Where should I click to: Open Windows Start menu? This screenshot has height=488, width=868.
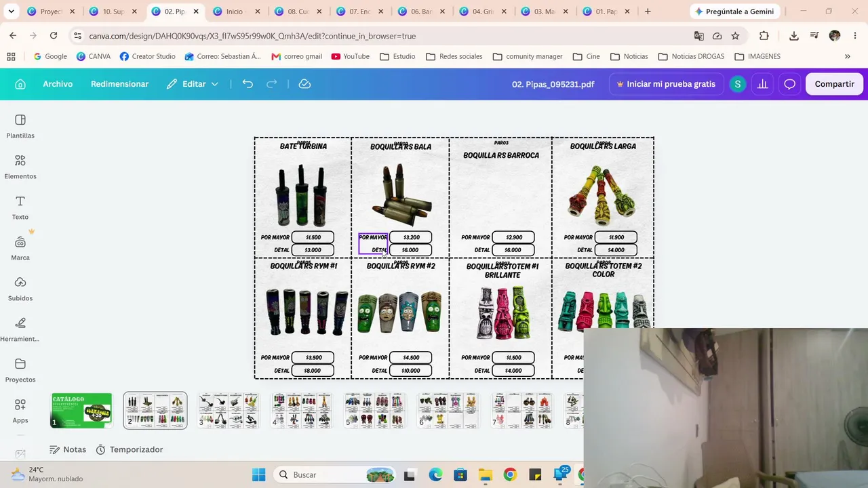[259, 474]
